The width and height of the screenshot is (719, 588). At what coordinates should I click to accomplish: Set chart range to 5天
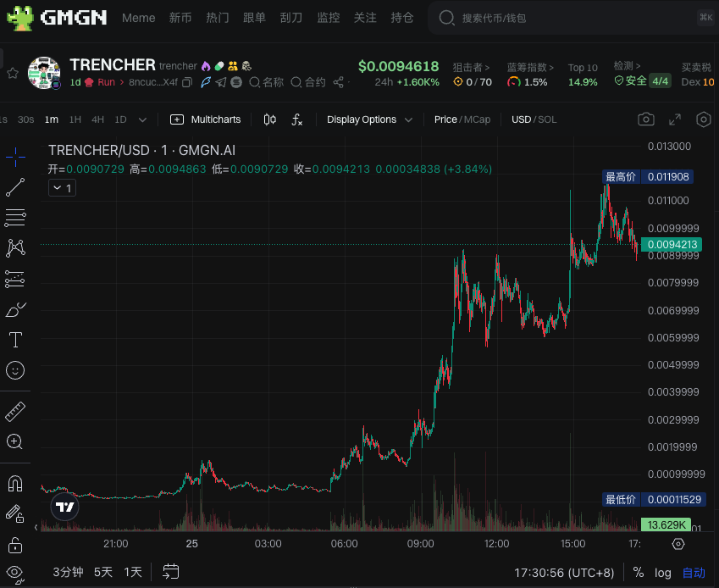coord(103,572)
